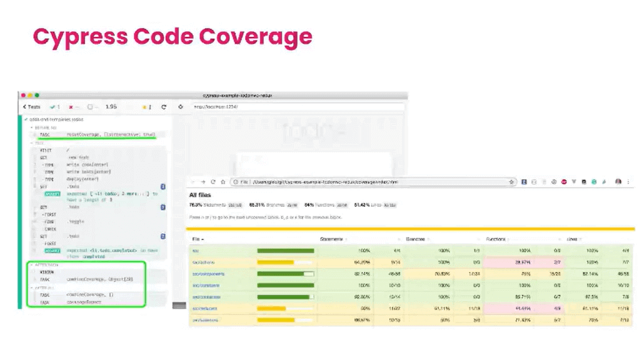The width and height of the screenshot is (644, 342).
Task: Collapse the AFTER EACH hook section
Action: (44, 265)
